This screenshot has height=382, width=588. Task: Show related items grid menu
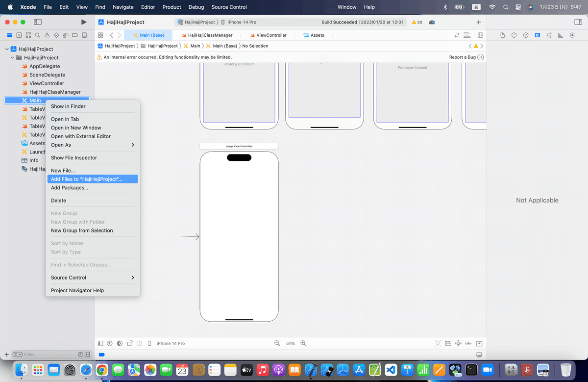[x=100, y=35]
